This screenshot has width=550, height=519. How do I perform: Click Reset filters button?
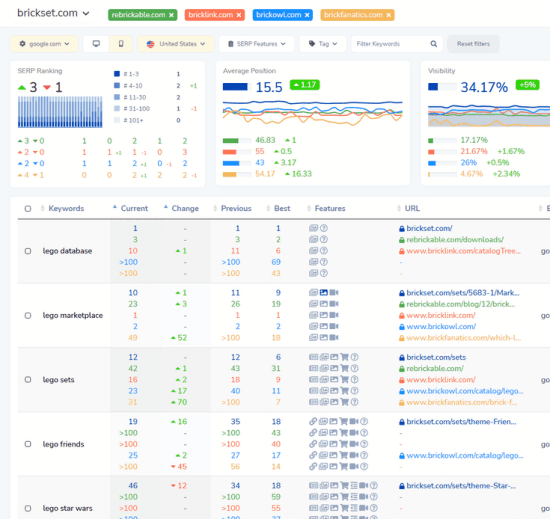pos(473,44)
